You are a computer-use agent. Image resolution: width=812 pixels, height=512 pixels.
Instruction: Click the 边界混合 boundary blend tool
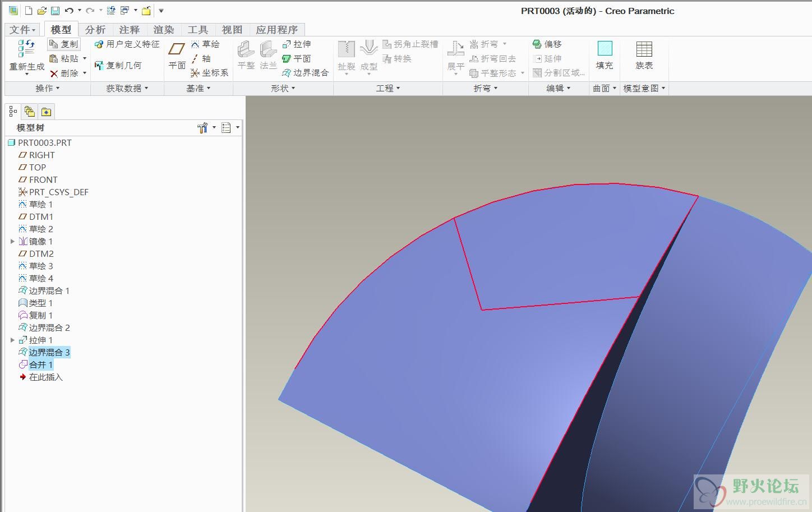[x=305, y=73]
